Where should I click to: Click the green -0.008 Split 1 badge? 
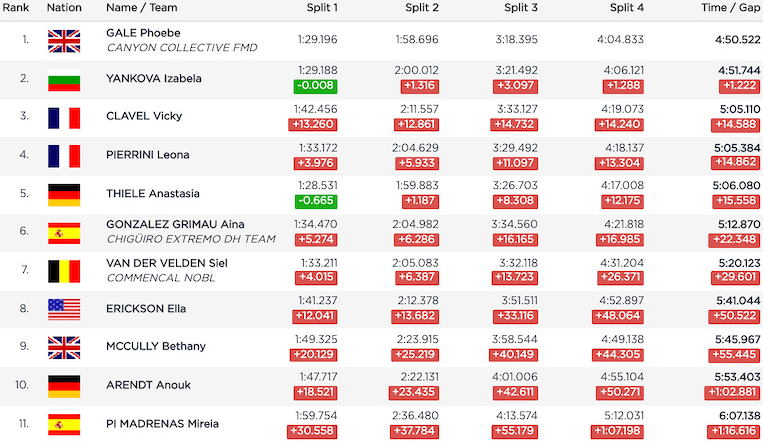[x=316, y=86]
